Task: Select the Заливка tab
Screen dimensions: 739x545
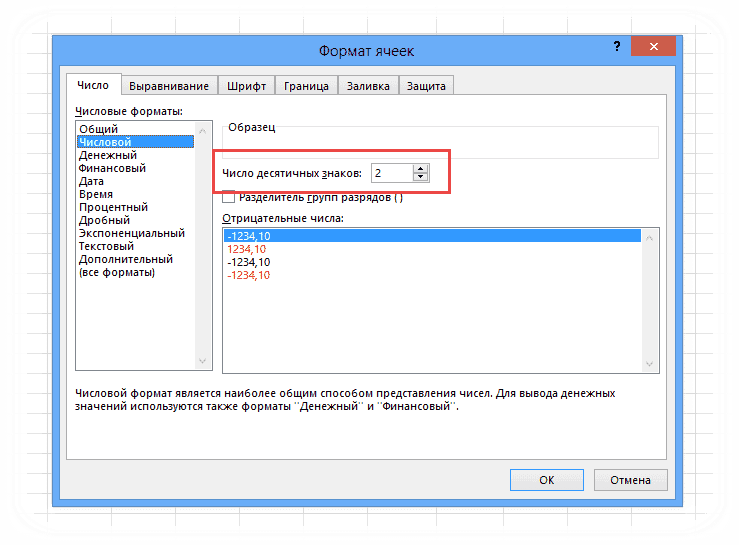Action: 367,86
